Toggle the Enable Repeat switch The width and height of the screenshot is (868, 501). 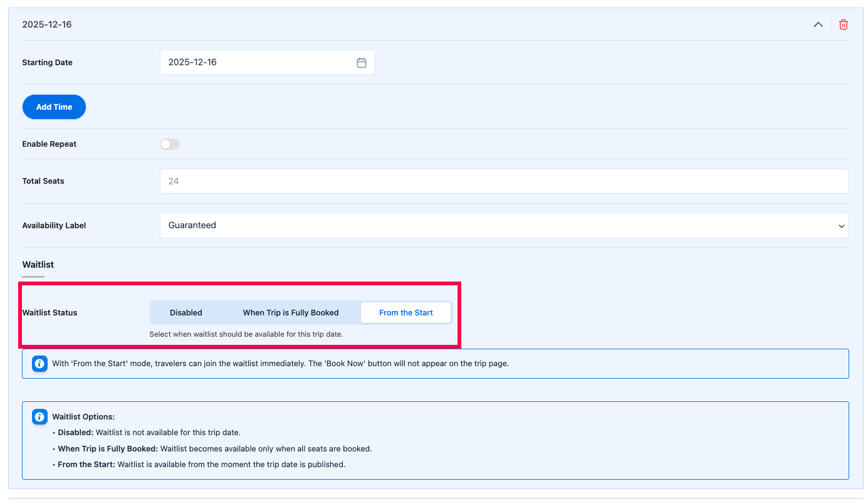pos(170,144)
